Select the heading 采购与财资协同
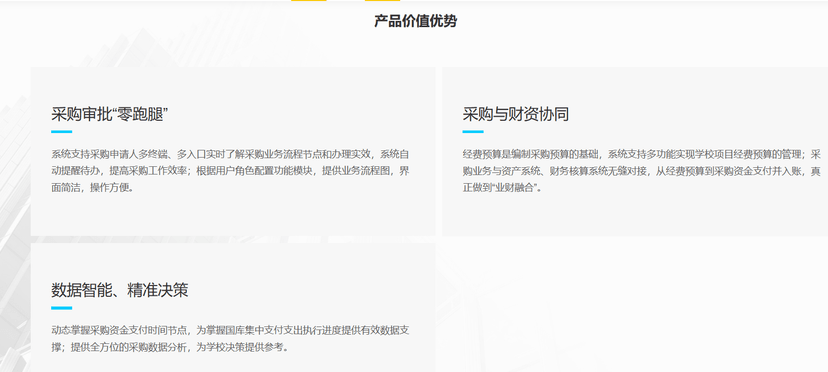The image size is (828, 372). 515,114
